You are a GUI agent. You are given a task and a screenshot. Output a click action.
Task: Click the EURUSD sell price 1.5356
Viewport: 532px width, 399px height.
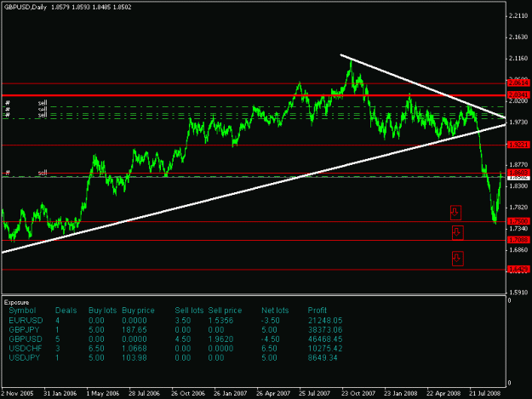click(220, 321)
